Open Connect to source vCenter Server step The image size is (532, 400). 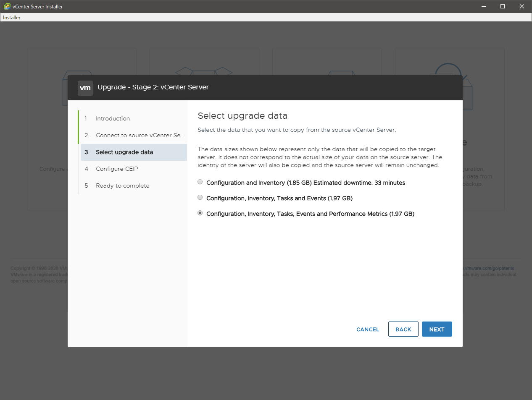point(140,136)
